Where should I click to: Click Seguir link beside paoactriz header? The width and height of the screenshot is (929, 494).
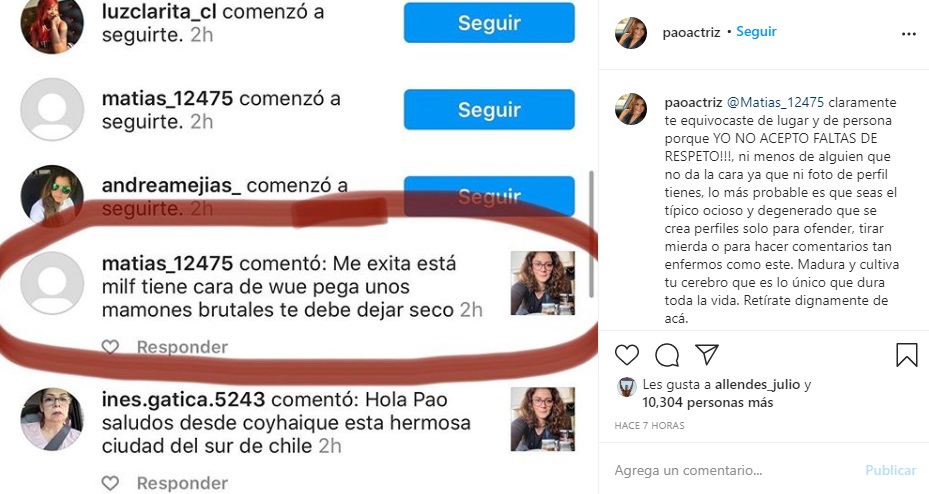point(756,31)
